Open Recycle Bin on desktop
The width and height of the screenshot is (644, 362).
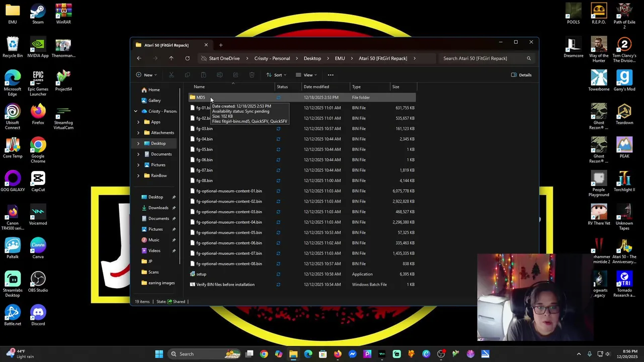point(13,47)
